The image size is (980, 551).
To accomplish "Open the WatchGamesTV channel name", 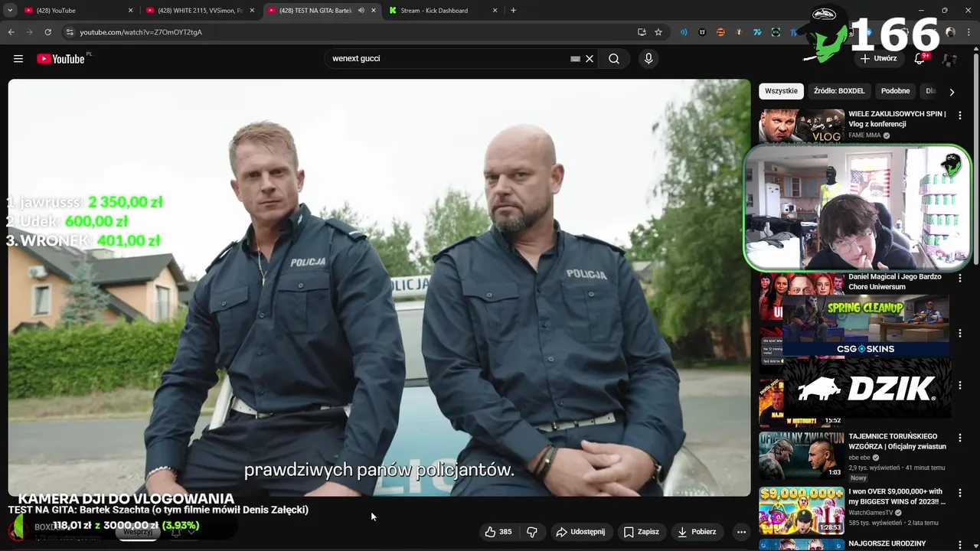I will pyautogui.click(x=871, y=513).
